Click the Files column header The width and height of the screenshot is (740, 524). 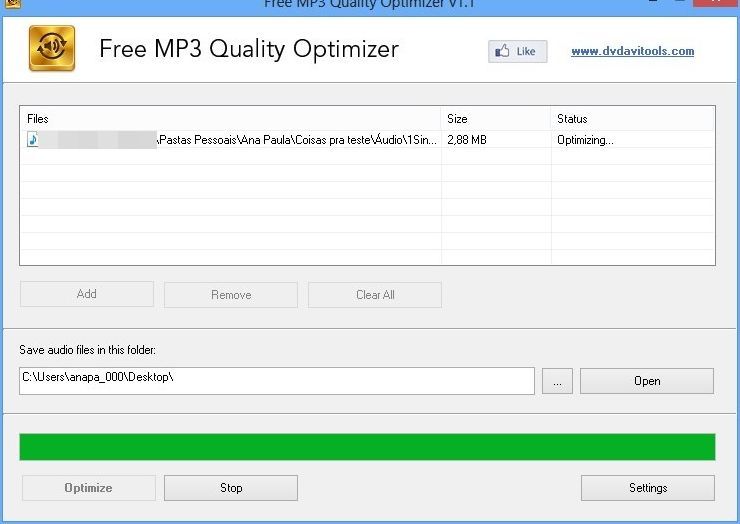[230, 118]
